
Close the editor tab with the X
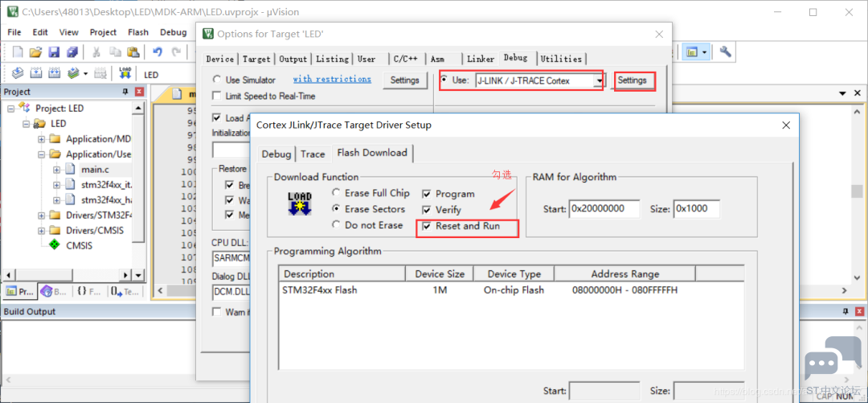tap(858, 93)
